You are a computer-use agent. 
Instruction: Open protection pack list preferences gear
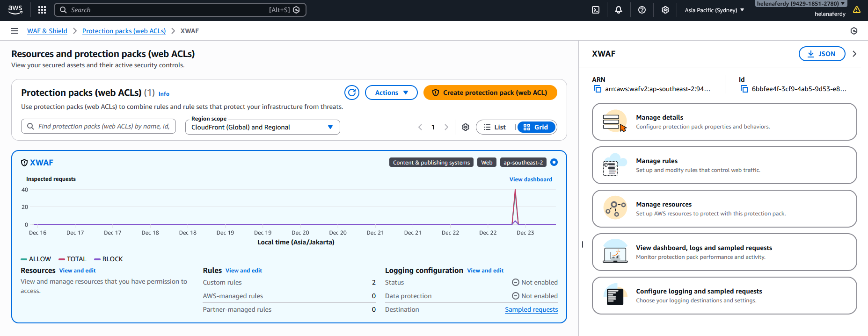[x=466, y=127]
